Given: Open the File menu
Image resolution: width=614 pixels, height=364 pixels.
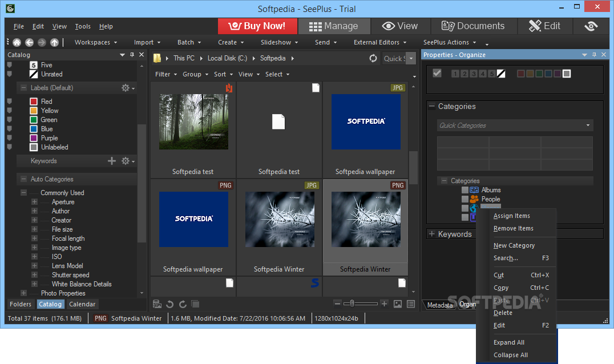Looking at the screenshot, I should pyautogui.click(x=19, y=26).
